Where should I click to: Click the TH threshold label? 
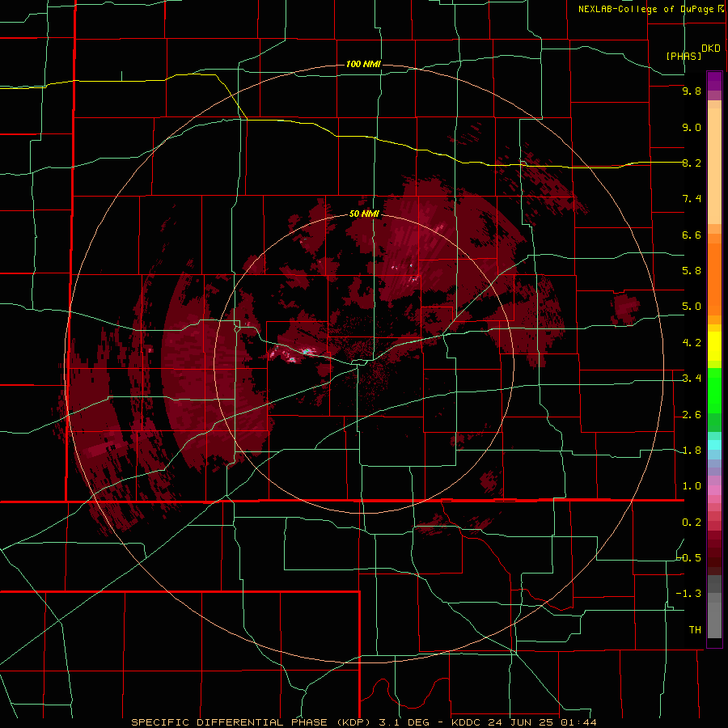[695, 630]
